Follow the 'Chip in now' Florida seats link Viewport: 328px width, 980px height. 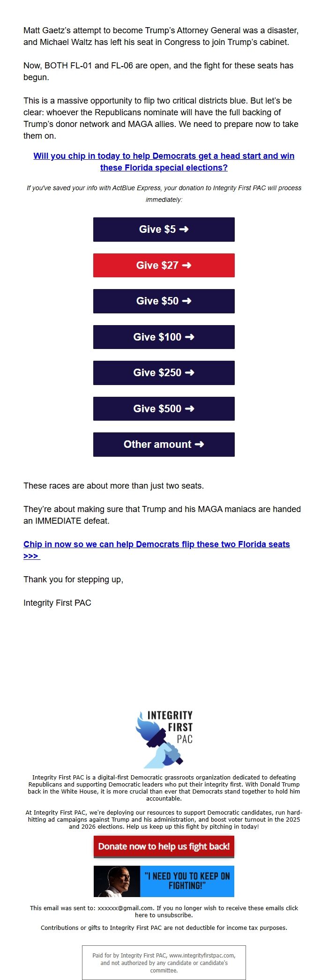(157, 544)
